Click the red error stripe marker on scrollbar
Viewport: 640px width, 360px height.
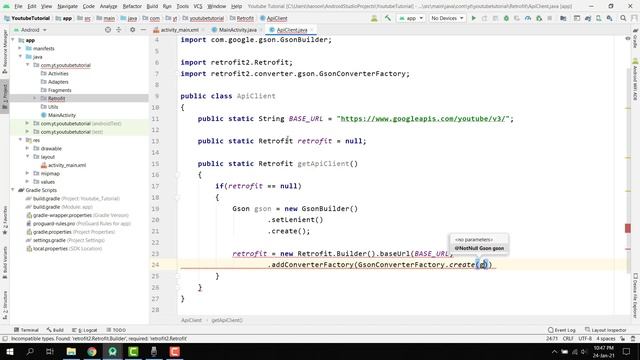click(x=628, y=229)
